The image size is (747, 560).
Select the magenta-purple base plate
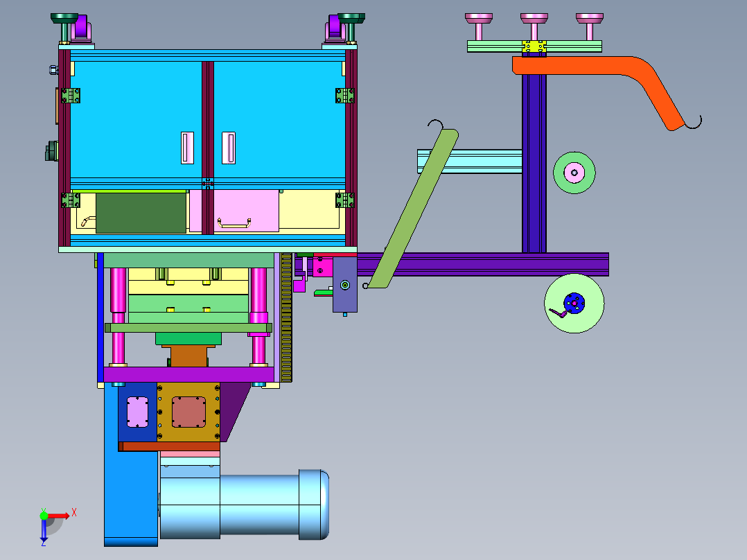click(188, 375)
